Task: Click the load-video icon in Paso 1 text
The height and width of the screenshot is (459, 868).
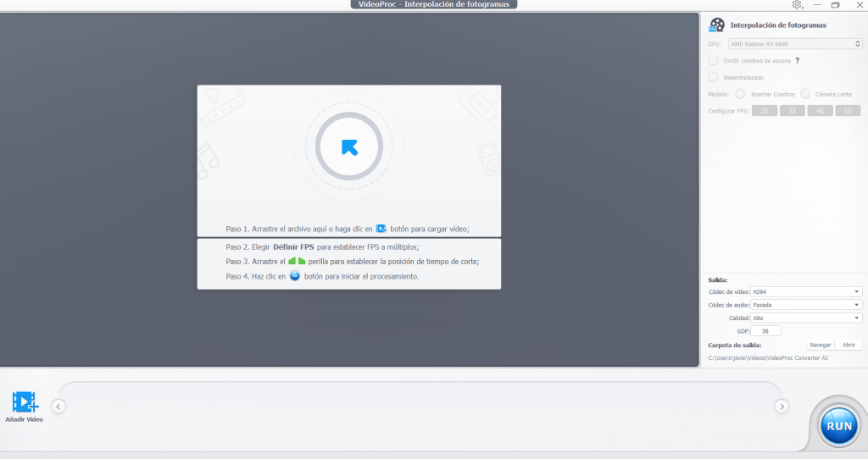Action: coord(381,229)
